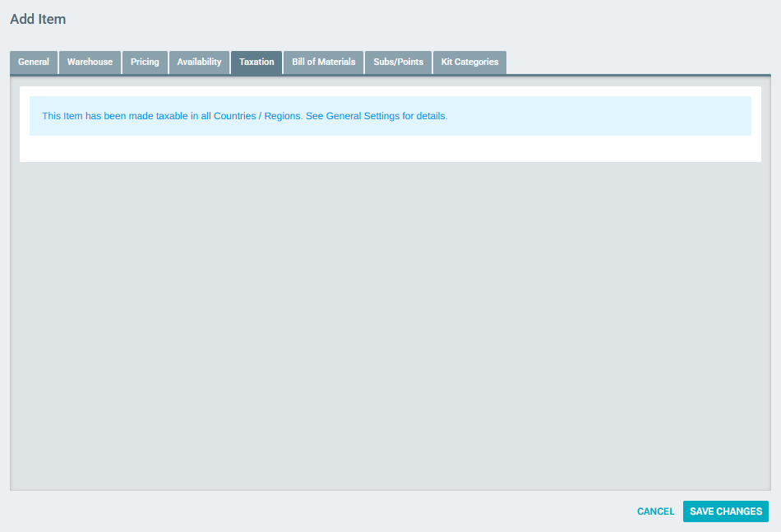The width and height of the screenshot is (781, 532).
Task: Click the SAVE CHANGES button
Action: pyautogui.click(x=725, y=511)
